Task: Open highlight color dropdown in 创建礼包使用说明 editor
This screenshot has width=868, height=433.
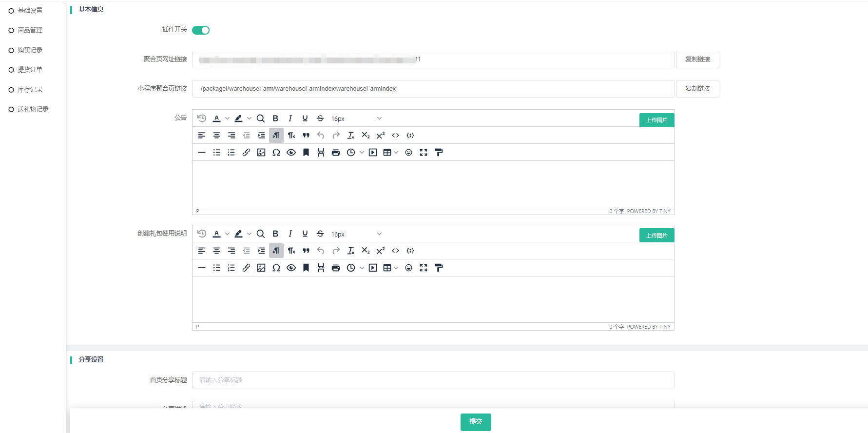Action: click(x=249, y=234)
